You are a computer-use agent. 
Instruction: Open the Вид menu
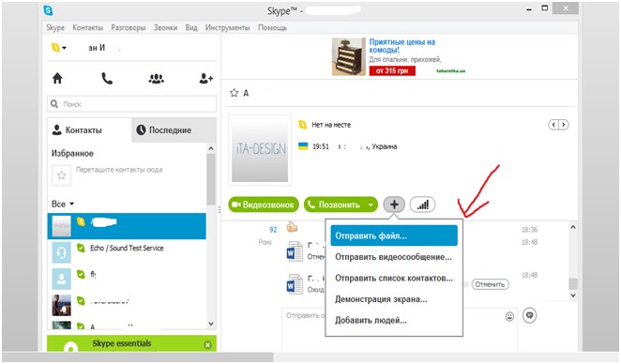[x=191, y=28]
